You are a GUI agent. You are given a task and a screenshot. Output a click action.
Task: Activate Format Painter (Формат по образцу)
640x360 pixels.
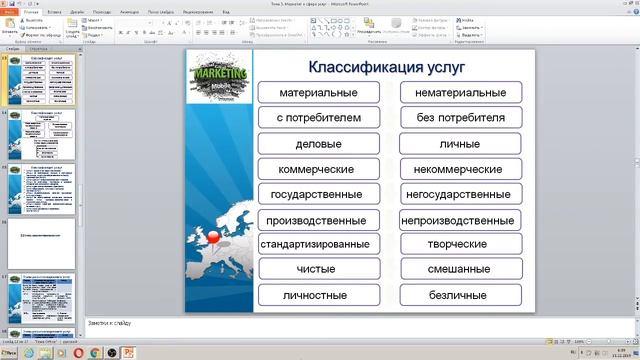click(x=40, y=35)
